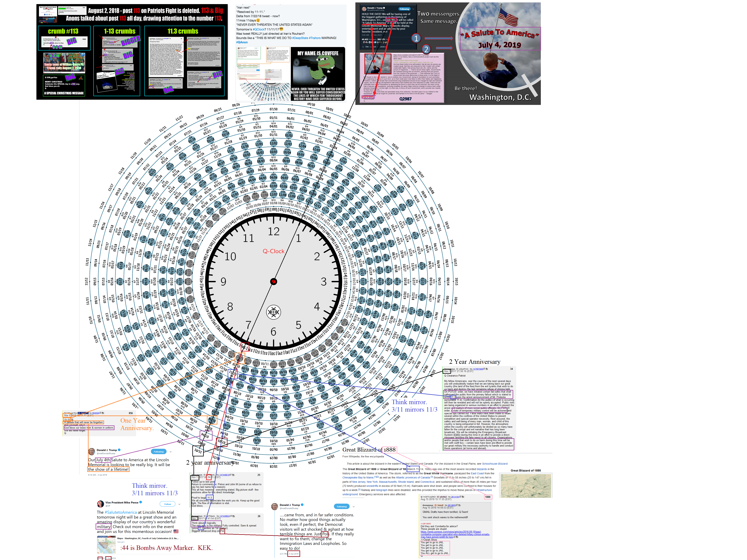Open the #SalutetoAmerica hashtag in Pence's tweet

coord(121,512)
